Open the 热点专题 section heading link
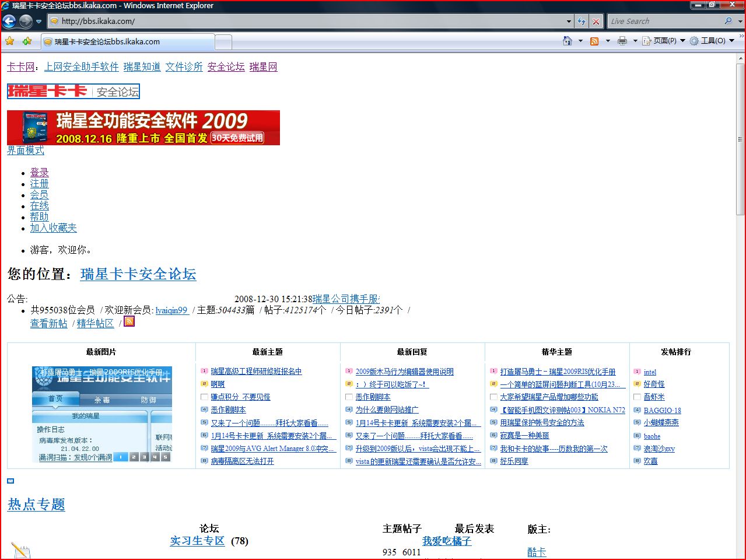The width and height of the screenshot is (746, 560). pyautogui.click(x=36, y=505)
